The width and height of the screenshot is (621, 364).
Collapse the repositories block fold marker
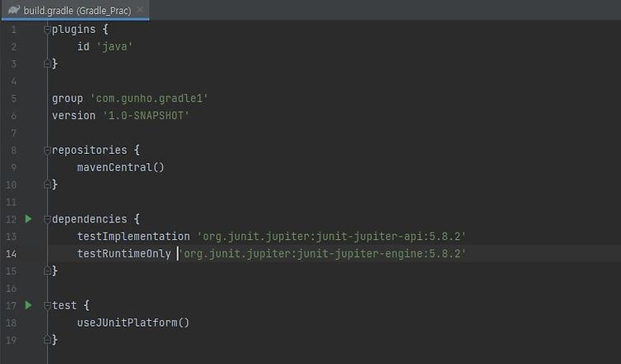click(47, 150)
